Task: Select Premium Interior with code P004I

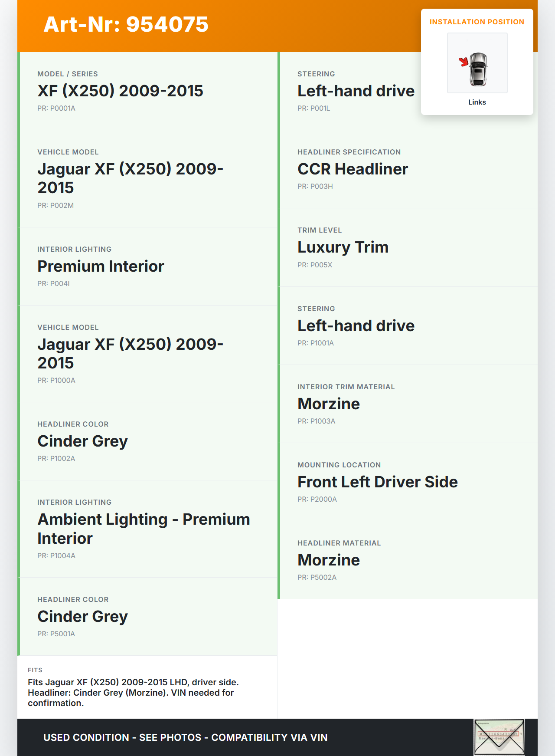Action: click(x=101, y=266)
